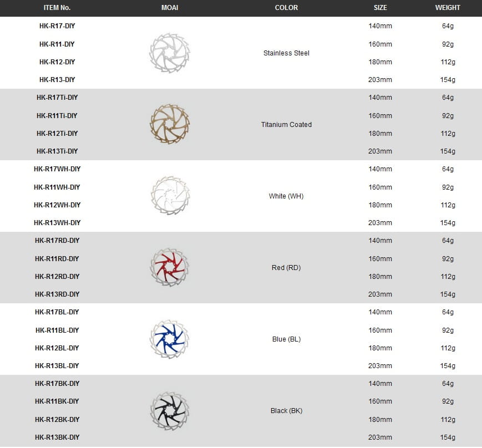Click the Black (BK) color label
The image size is (482, 448).
tap(286, 411)
